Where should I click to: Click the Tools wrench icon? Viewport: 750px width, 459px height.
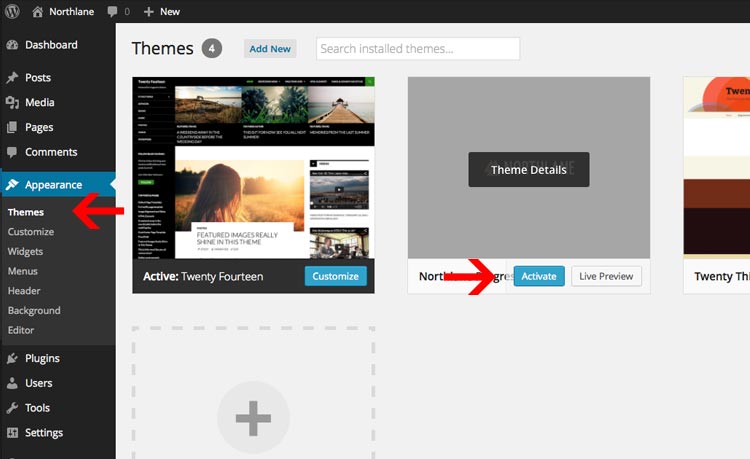pyautogui.click(x=12, y=408)
